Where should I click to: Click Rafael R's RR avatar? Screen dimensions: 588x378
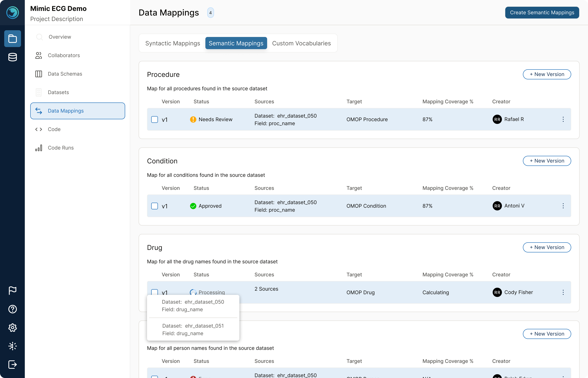[x=497, y=119]
